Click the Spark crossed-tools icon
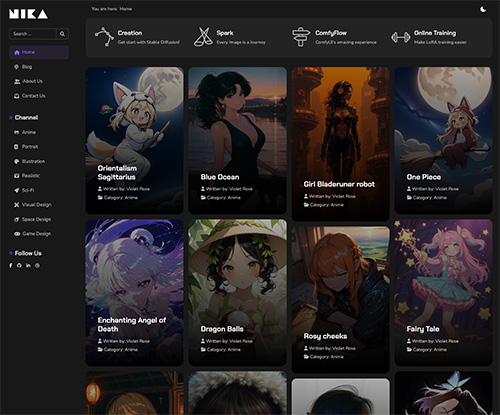The image size is (500, 415). 203,37
